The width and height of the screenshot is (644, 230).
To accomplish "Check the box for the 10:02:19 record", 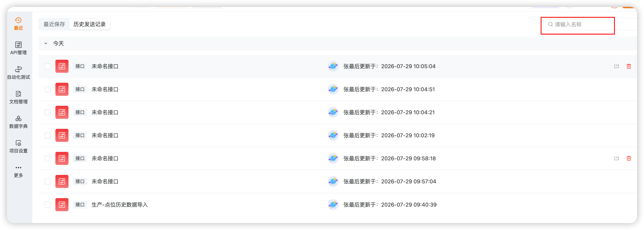I will [48, 135].
